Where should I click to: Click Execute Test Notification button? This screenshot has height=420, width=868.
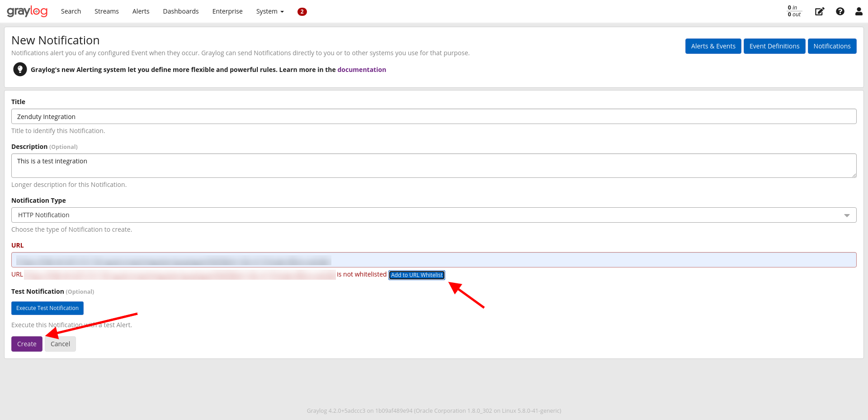47,308
